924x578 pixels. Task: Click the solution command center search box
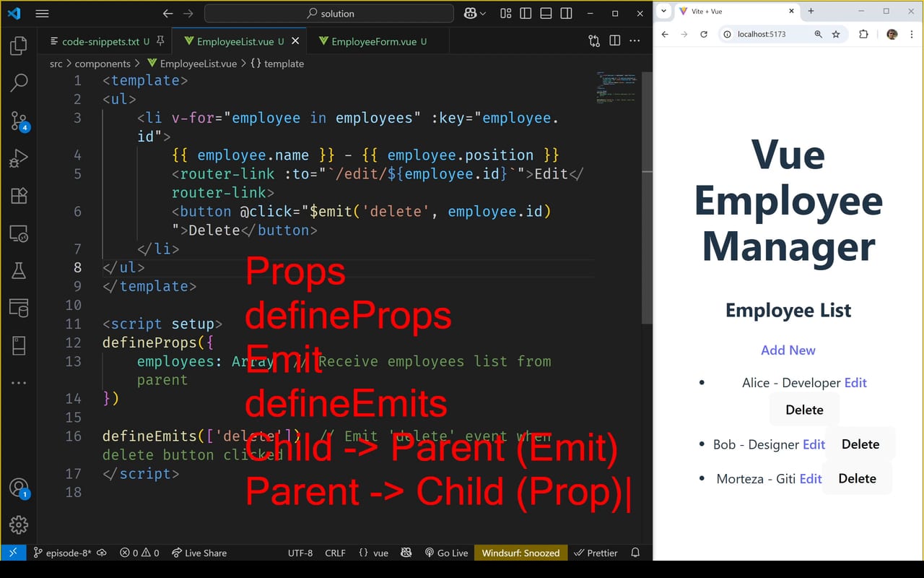point(329,13)
